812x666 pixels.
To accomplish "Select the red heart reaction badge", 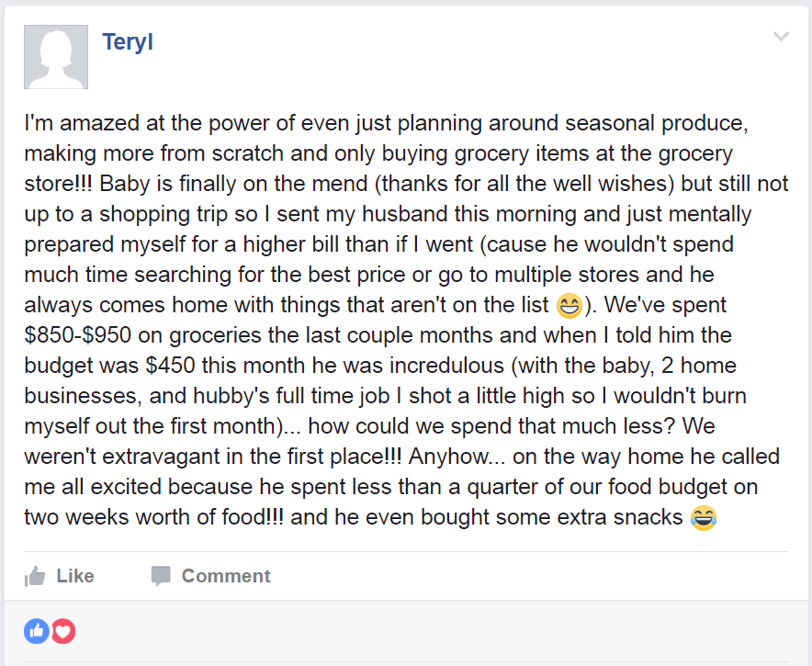I will (x=62, y=631).
